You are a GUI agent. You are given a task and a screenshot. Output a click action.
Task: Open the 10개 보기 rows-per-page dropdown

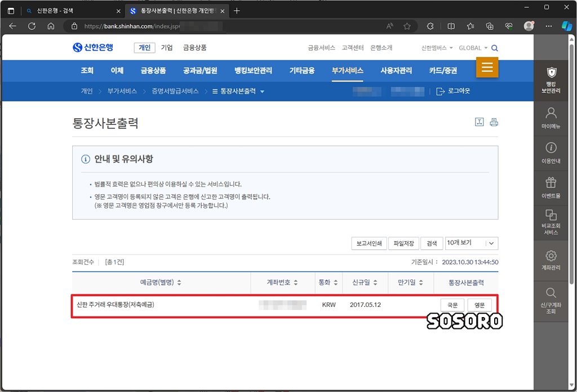tap(472, 243)
